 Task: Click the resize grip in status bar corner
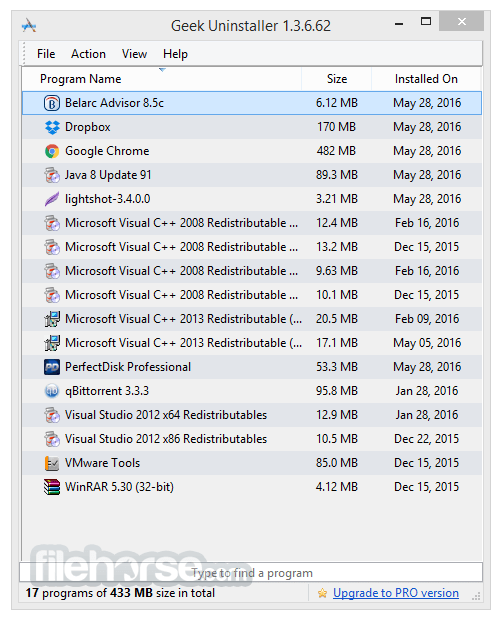477,596
